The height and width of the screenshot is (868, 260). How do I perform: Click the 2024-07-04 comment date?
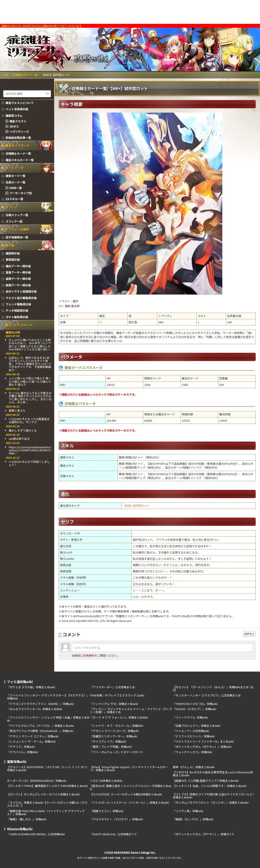(x=13, y=336)
